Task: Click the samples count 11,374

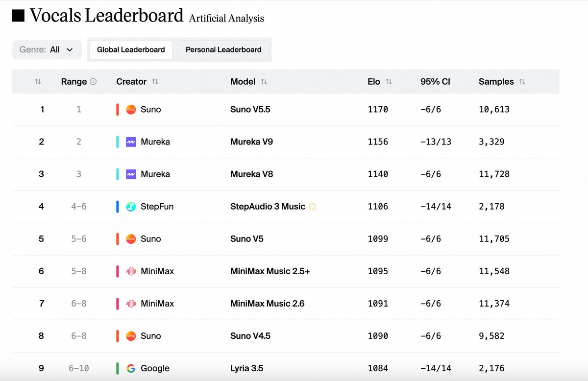Action: (x=494, y=303)
